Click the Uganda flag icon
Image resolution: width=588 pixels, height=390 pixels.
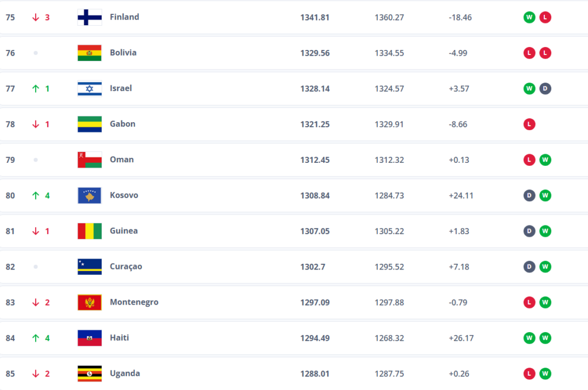(x=90, y=373)
